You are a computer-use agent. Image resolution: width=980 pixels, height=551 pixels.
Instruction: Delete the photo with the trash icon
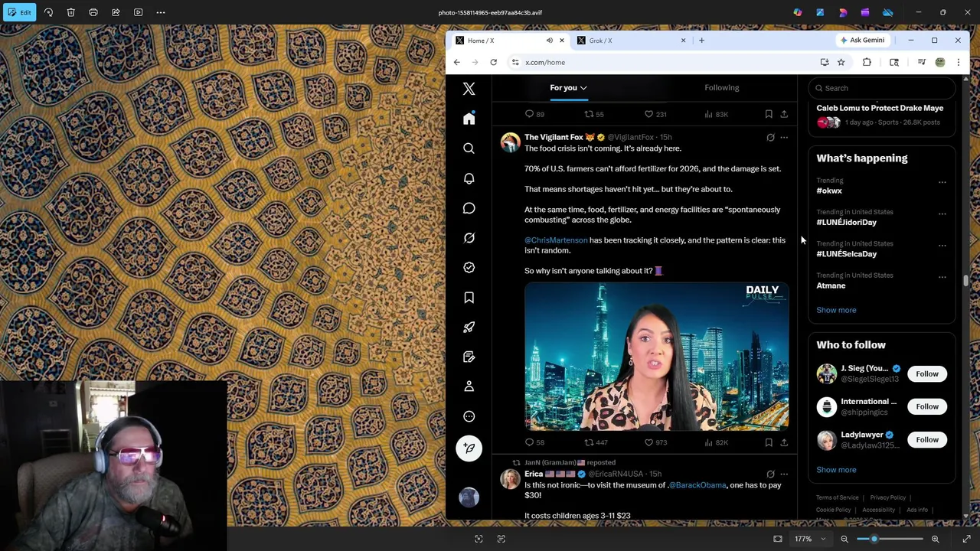pos(70,12)
